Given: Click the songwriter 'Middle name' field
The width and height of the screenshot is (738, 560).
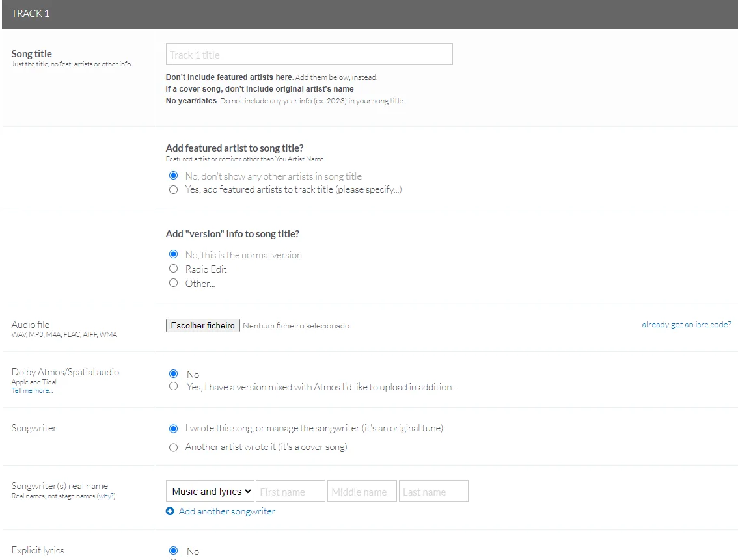Looking at the screenshot, I should [362, 491].
